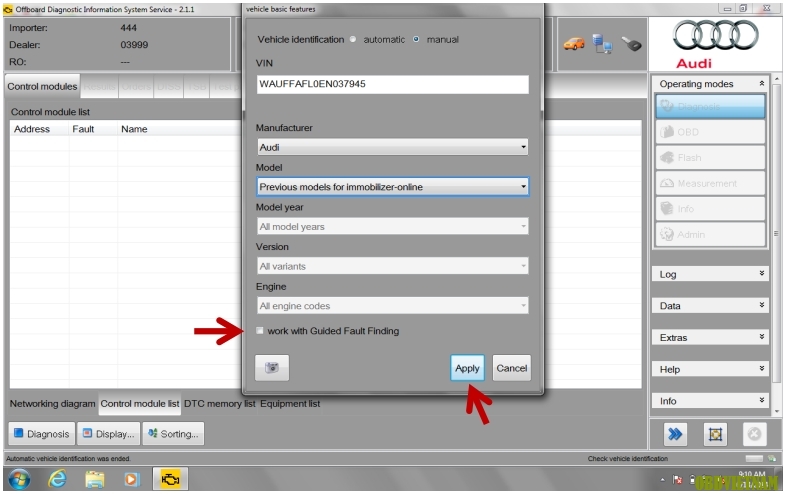Switch to the DTC memory list tab
This screenshot has height=494, width=785.
(220, 404)
